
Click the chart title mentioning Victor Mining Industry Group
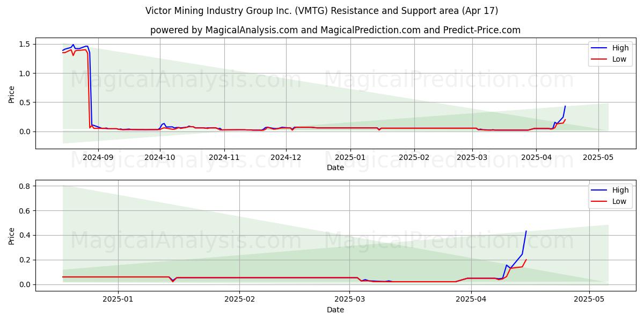321,11
